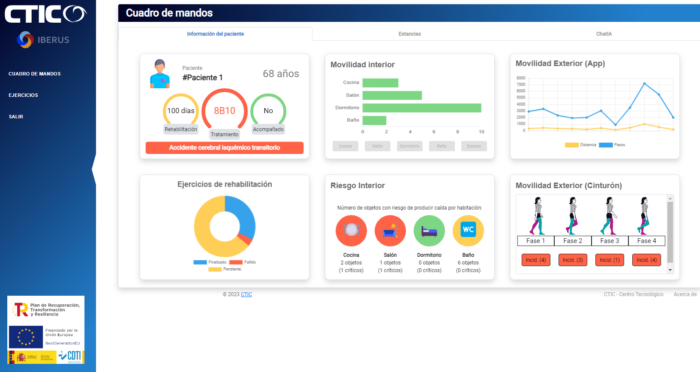Click the Dormitorio bed risk icon

click(x=429, y=231)
